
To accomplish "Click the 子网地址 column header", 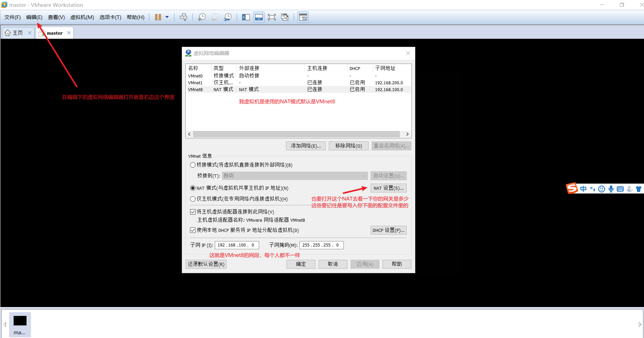I will coord(392,68).
